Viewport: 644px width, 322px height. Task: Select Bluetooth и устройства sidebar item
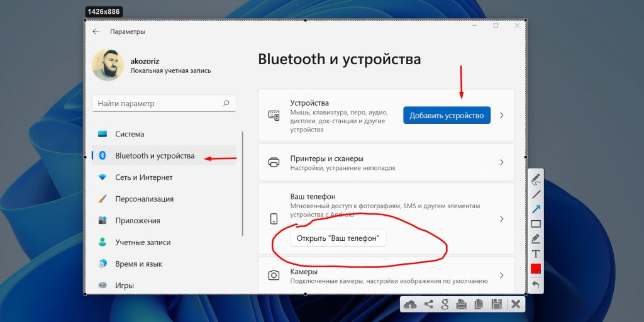coord(164,156)
